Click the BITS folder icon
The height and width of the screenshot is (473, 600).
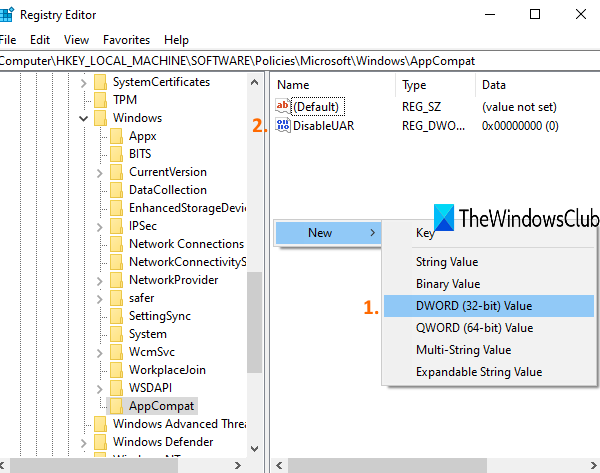pyautogui.click(x=117, y=154)
